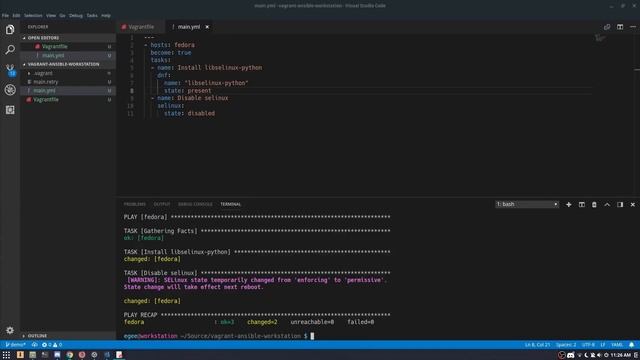Split the terminal panel
The width and height of the screenshot is (640, 360).
click(582, 204)
